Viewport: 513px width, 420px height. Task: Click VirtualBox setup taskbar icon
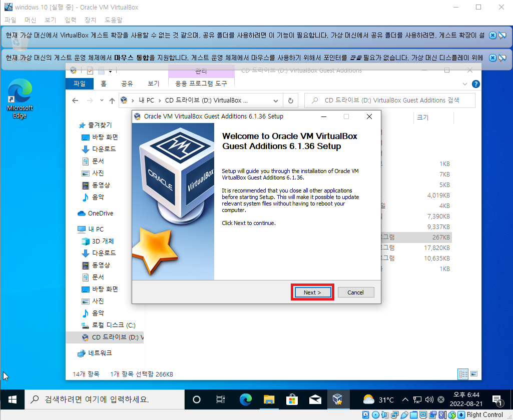coord(338,399)
